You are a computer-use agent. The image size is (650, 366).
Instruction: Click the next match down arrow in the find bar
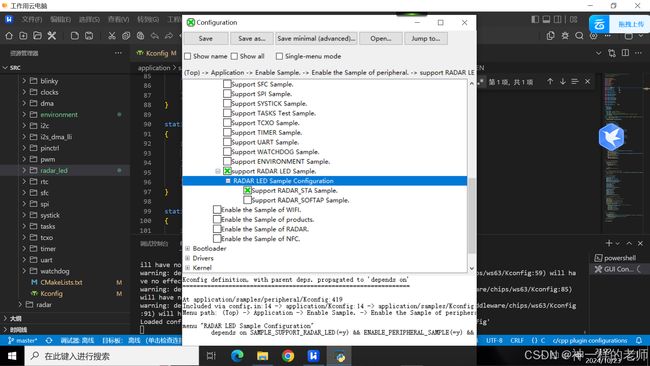(563, 82)
